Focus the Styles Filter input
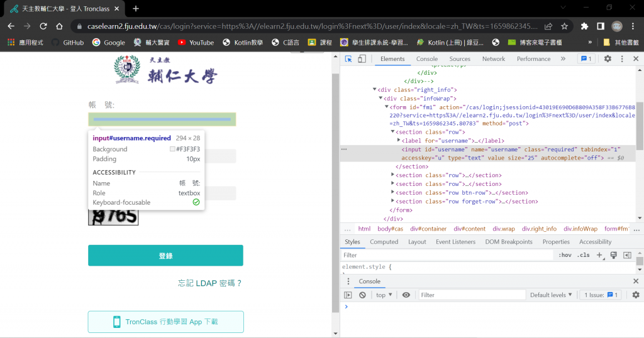 coord(447,255)
